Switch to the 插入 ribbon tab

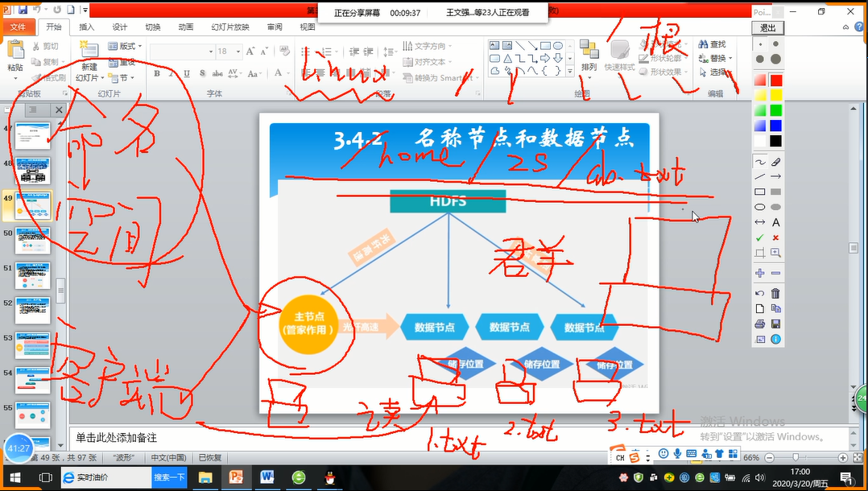[x=86, y=27]
